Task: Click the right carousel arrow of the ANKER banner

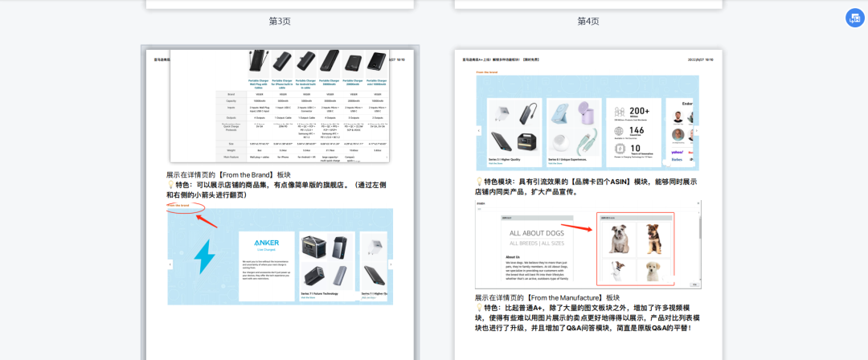Action: pos(391,264)
